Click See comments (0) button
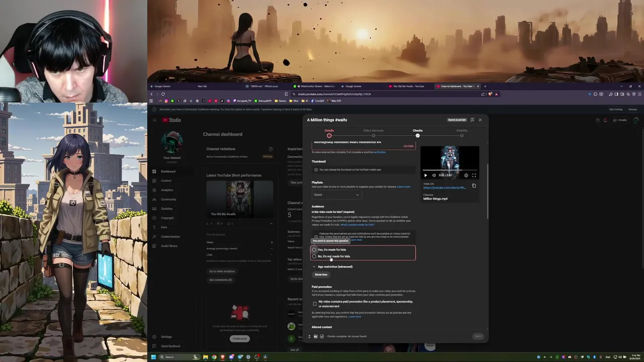 pyautogui.click(x=220, y=280)
